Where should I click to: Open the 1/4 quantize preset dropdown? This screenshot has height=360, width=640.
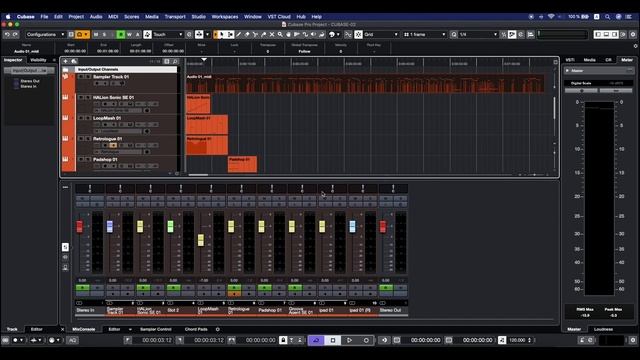(478, 35)
